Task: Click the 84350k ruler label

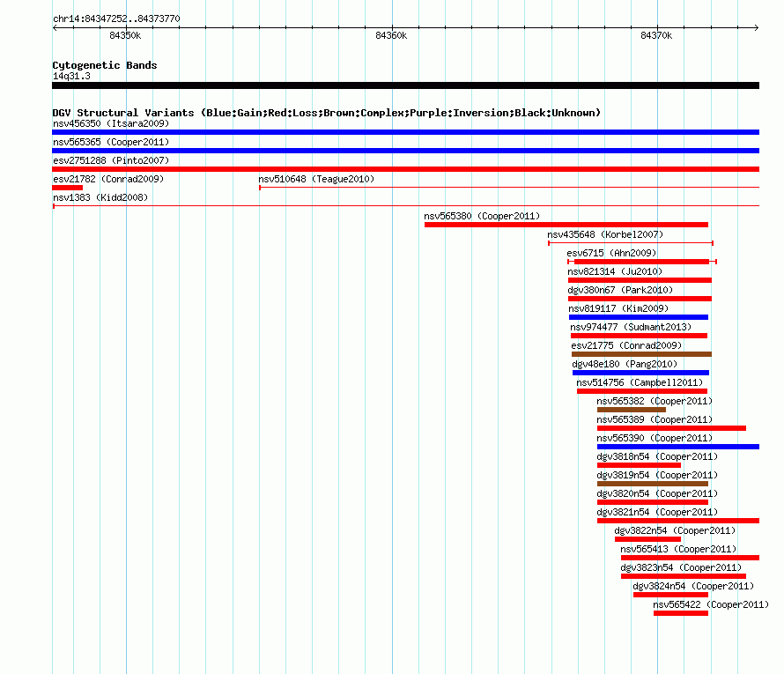Action: click(125, 35)
